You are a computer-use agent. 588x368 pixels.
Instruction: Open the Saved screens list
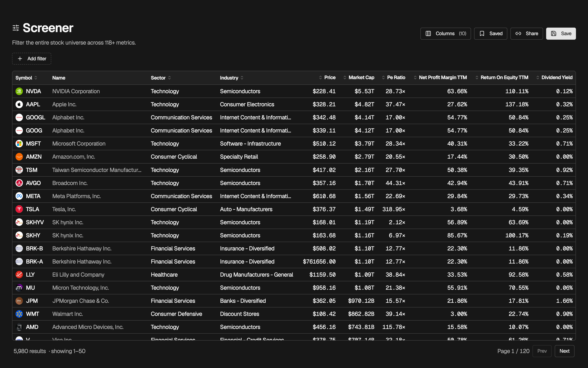pos(490,34)
